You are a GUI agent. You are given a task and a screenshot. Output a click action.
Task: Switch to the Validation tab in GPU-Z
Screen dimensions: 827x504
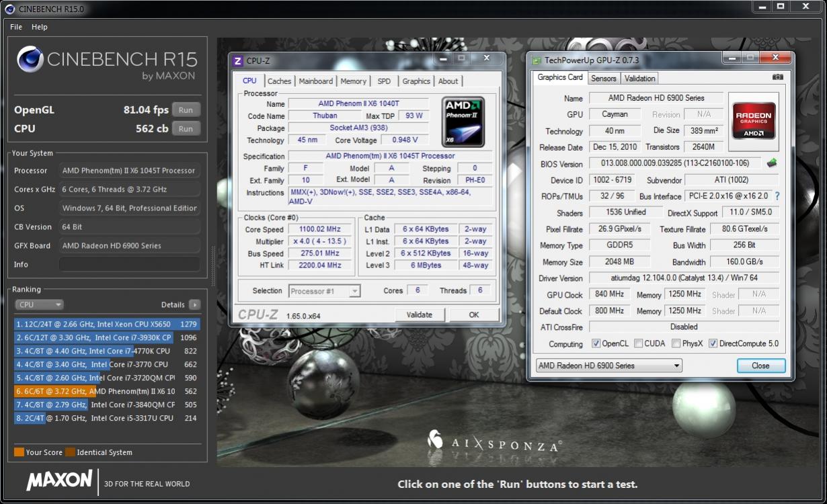coord(640,79)
